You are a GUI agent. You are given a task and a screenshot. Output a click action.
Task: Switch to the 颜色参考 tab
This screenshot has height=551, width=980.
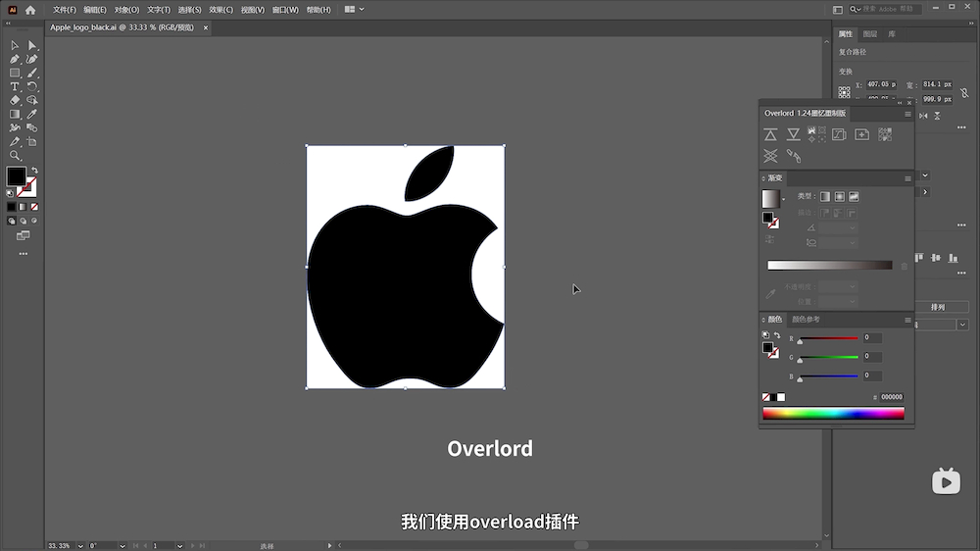coord(806,320)
